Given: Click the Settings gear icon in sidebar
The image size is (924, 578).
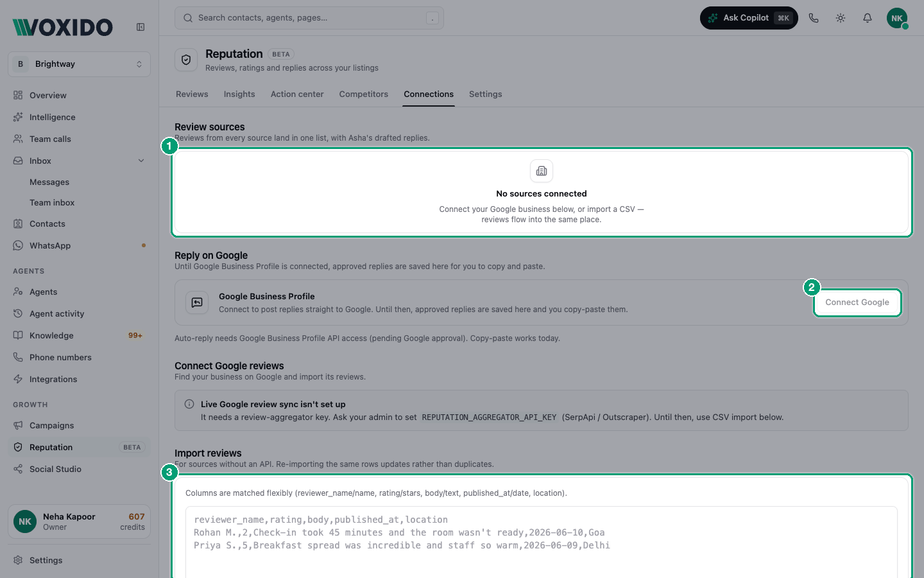Looking at the screenshot, I should [x=18, y=560].
